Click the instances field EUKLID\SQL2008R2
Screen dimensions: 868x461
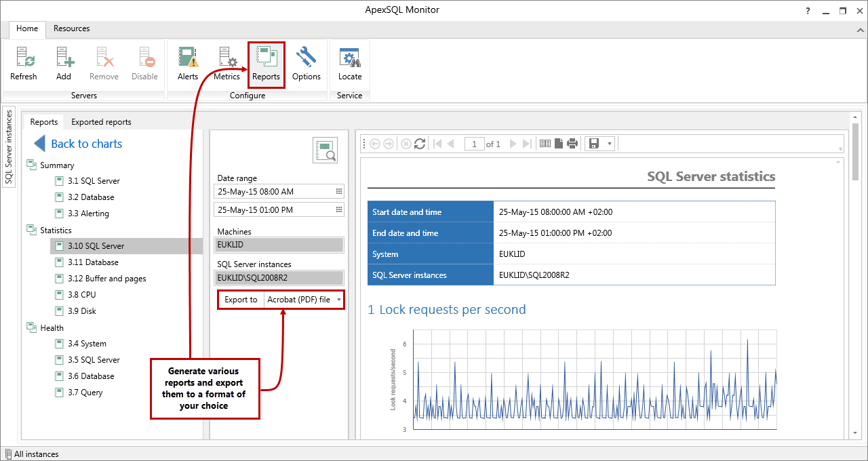tap(279, 277)
